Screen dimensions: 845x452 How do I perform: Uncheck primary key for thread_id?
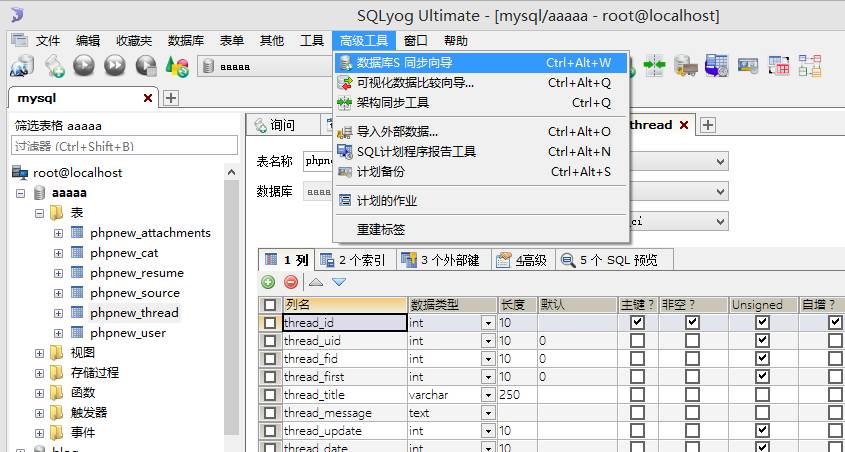[x=638, y=322]
